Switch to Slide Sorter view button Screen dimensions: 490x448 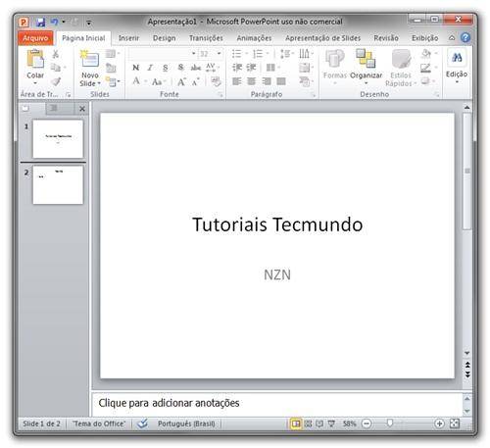[308, 423]
